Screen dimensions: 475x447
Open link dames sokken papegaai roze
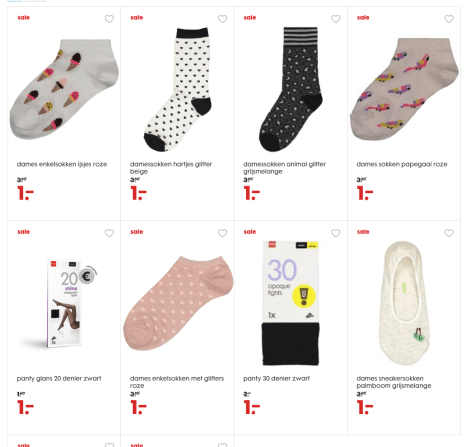402,164
